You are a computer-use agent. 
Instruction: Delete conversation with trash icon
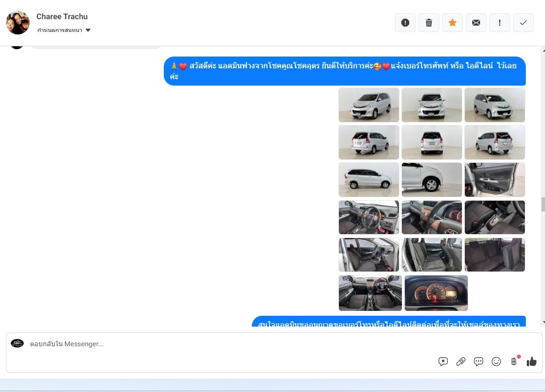click(429, 23)
